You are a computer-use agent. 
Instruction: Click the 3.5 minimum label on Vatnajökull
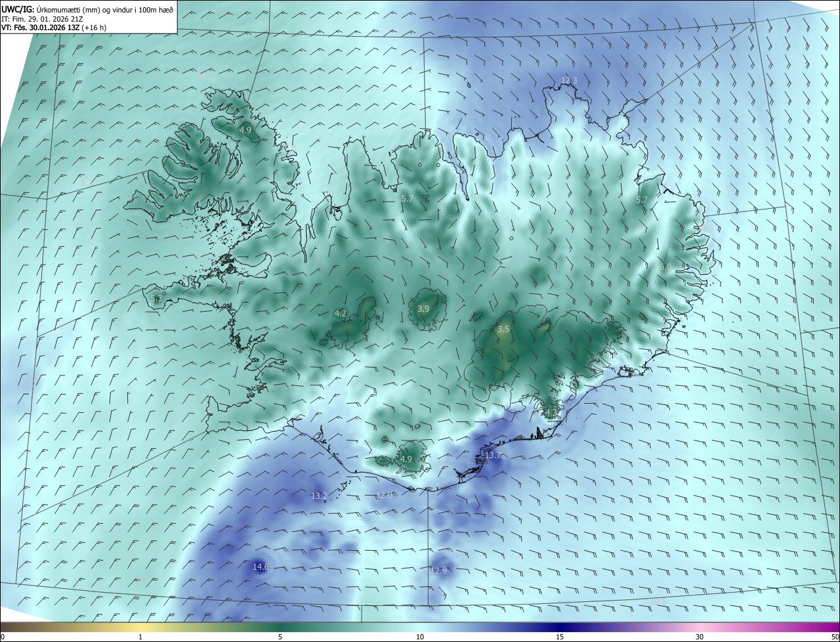[503, 330]
